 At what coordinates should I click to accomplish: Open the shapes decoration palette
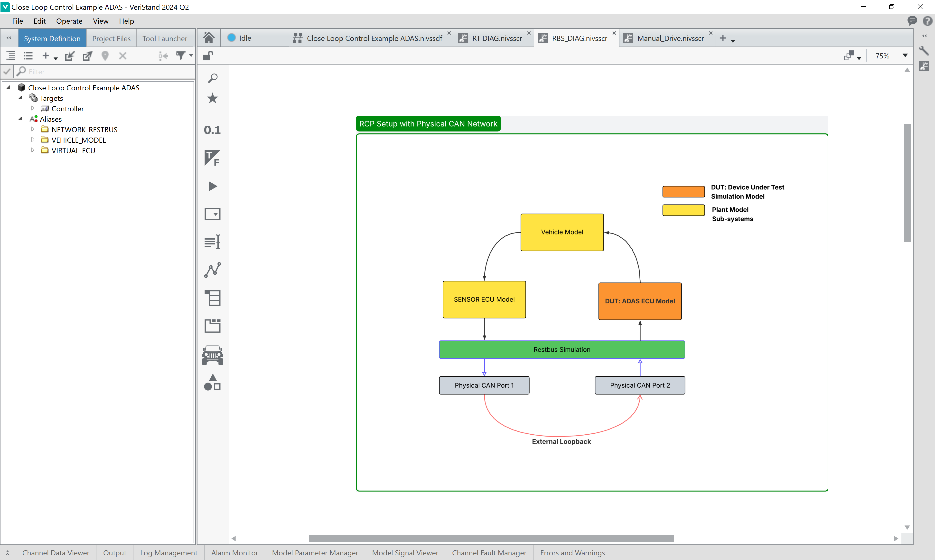(212, 382)
